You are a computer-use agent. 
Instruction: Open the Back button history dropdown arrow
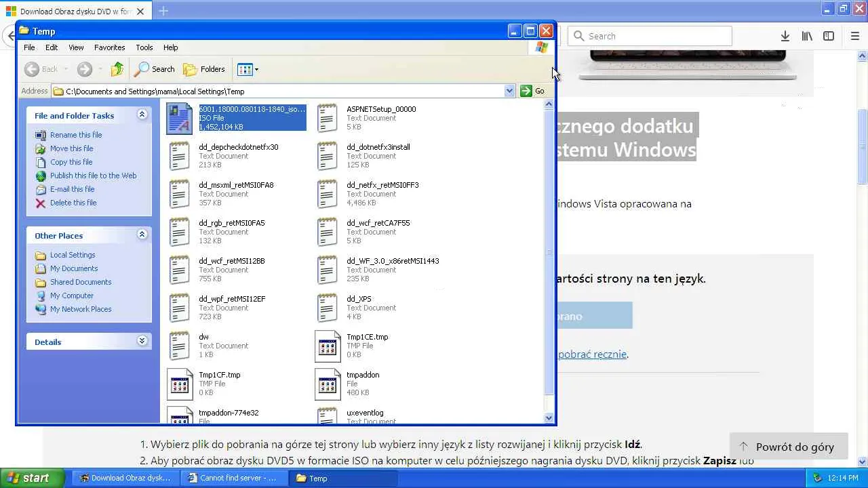click(66, 69)
